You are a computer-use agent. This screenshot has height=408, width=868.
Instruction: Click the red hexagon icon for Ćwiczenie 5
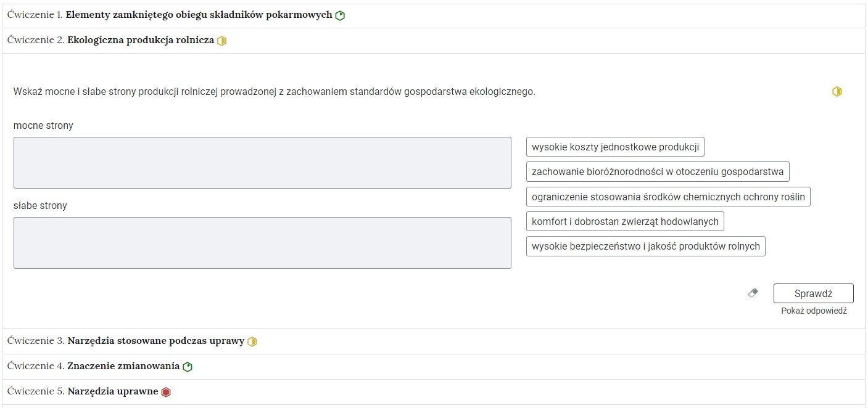(166, 392)
